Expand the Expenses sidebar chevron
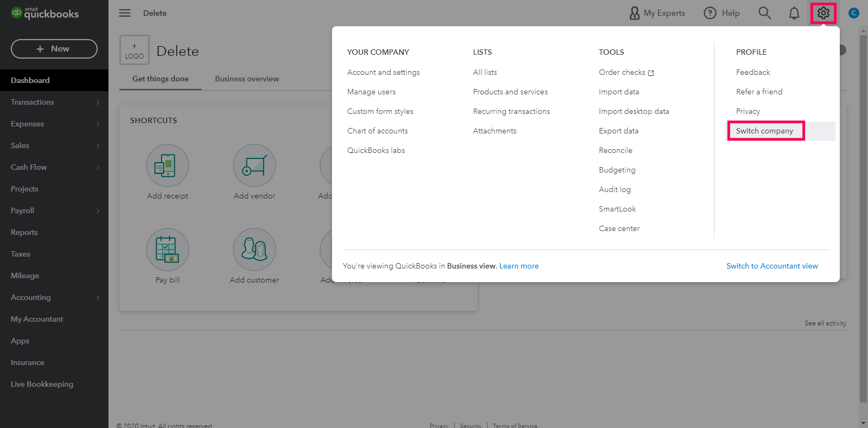Image resolution: width=868 pixels, height=428 pixels. (98, 124)
